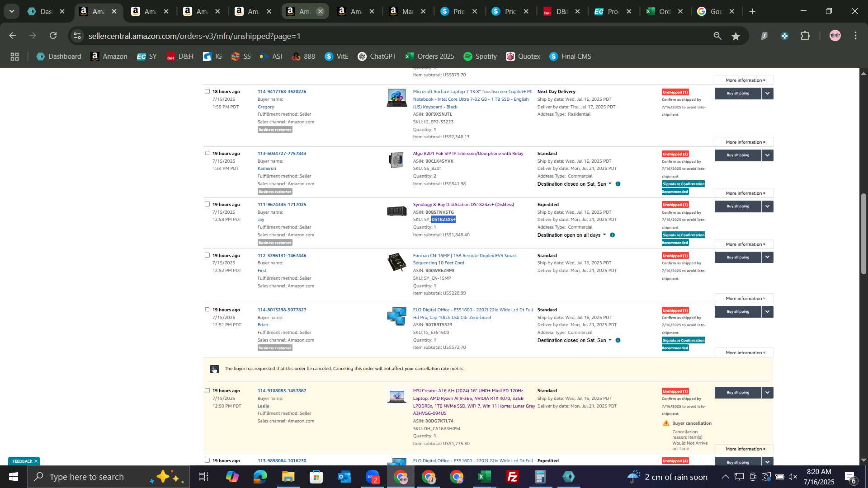Bookmark this page with the star icon

click(x=736, y=36)
